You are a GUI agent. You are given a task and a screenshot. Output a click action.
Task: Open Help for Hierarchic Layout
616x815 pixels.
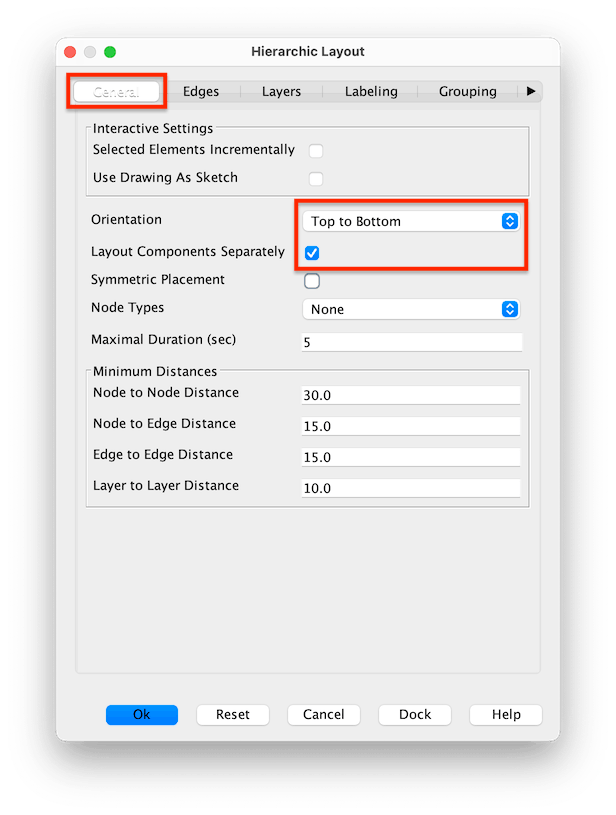tap(506, 715)
